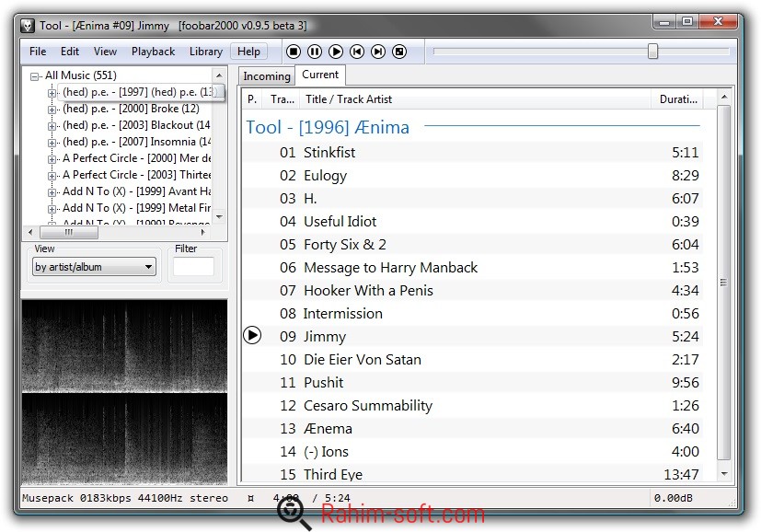
Task: Expand (hed) p.e. [2003] Blackout node
Action: click(x=52, y=126)
